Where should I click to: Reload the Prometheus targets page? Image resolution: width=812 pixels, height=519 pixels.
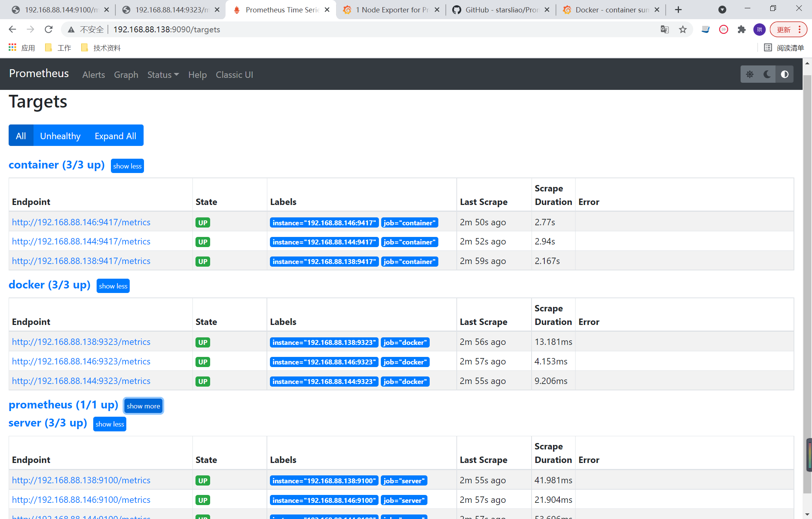tap(48, 29)
